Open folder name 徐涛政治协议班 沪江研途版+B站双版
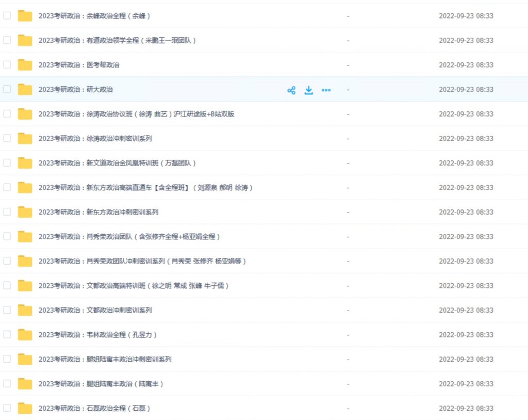 point(136,114)
